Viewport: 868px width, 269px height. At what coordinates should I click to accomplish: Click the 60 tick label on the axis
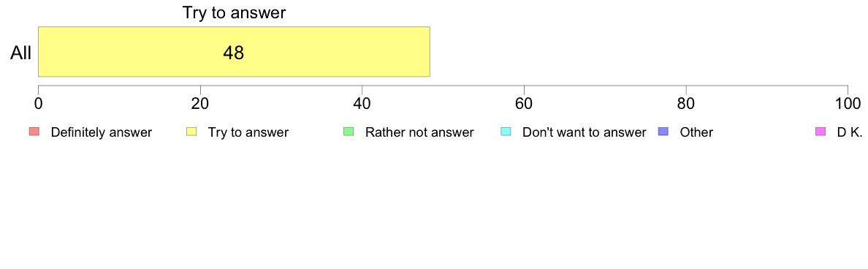(x=524, y=103)
